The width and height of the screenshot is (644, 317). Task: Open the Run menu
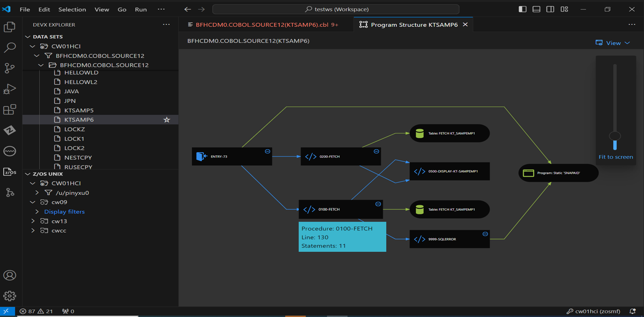pyautogui.click(x=141, y=9)
